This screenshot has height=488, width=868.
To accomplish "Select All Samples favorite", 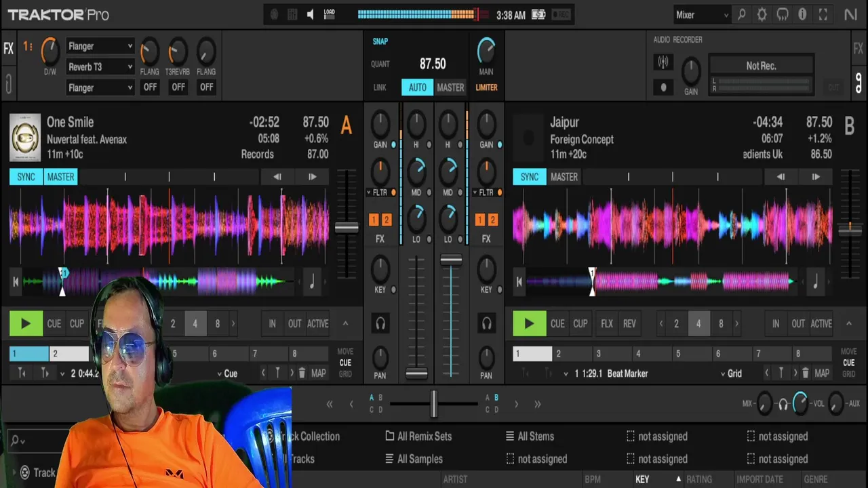I will pos(414,459).
